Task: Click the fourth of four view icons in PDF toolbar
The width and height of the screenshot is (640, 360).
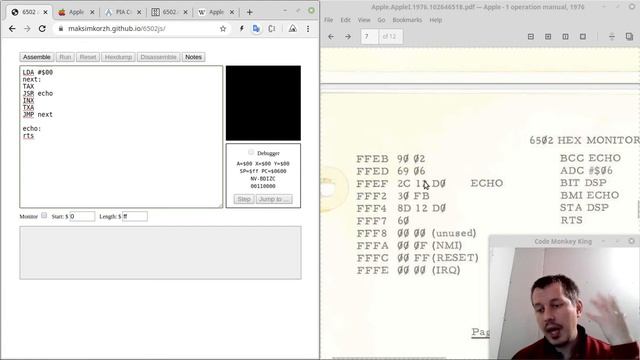Action: pos(583,37)
